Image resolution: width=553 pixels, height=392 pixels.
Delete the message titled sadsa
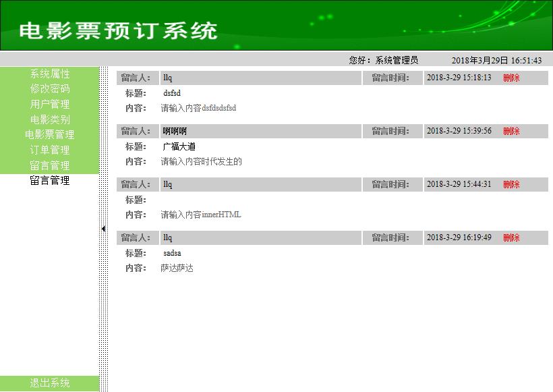(511, 237)
